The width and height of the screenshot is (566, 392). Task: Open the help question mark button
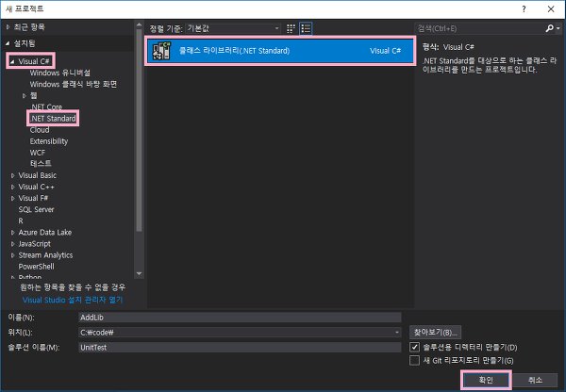[x=524, y=9]
